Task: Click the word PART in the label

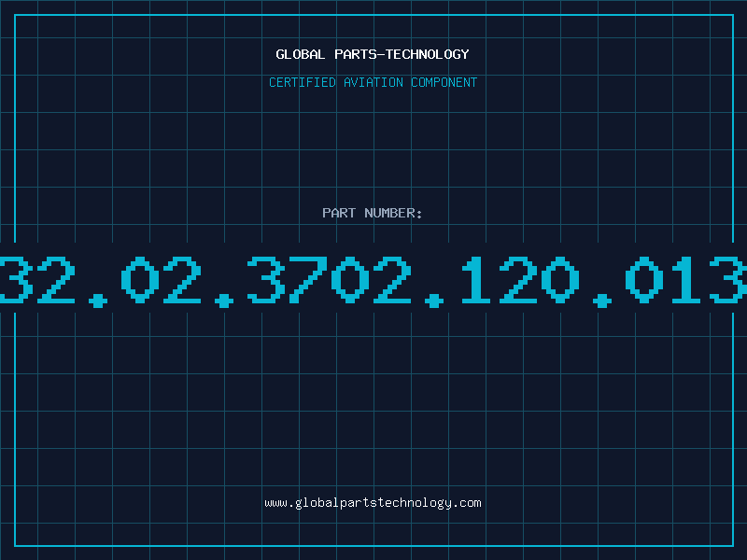Action: (x=339, y=213)
